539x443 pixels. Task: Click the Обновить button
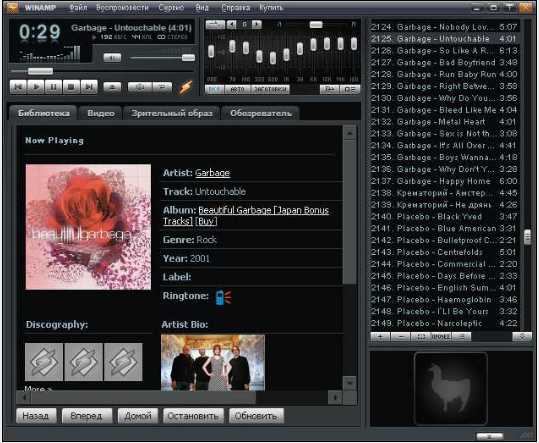coord(256,416)
